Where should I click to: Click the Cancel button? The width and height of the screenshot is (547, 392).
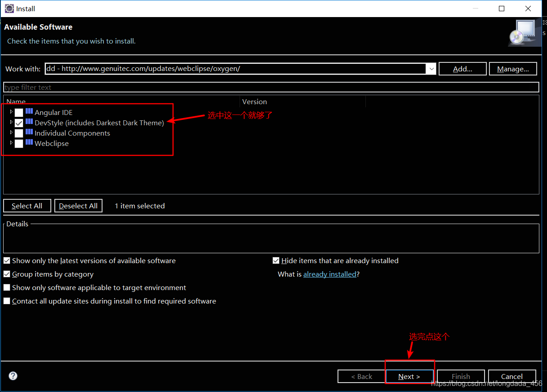(x=512, y=376)
